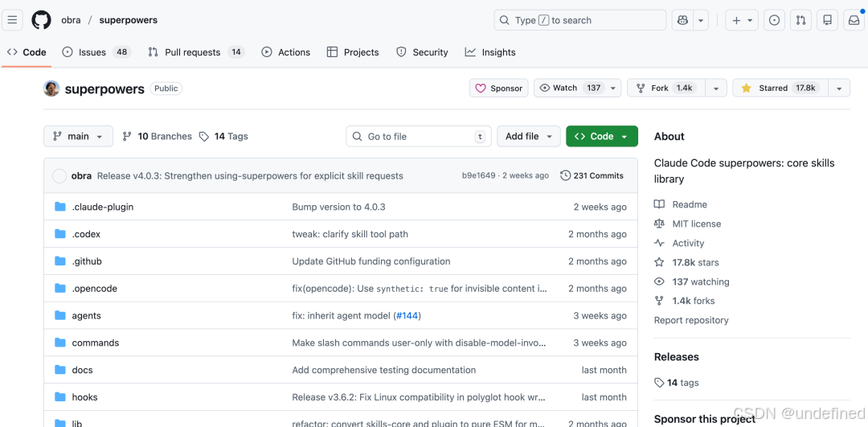Click the GitHub Octocat logo

click(41, 20)
